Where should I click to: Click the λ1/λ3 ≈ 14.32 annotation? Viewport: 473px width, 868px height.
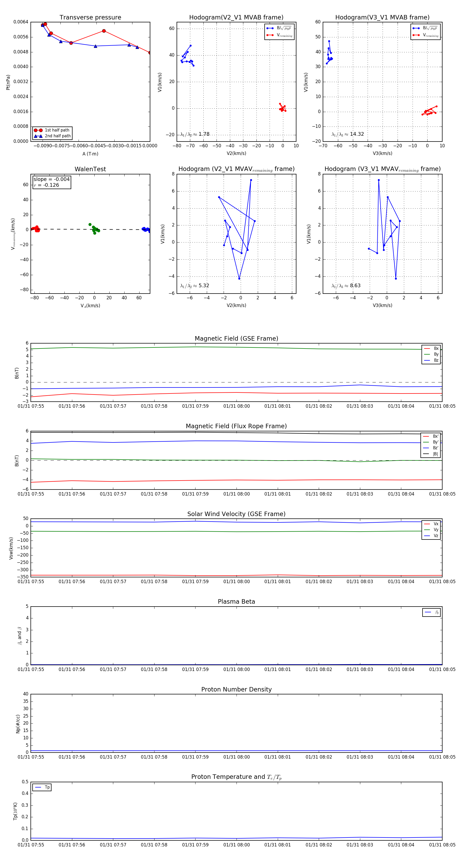[348, 134]
